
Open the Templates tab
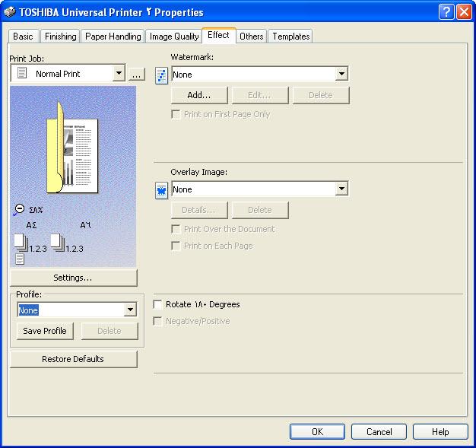[x=290, y=37]
